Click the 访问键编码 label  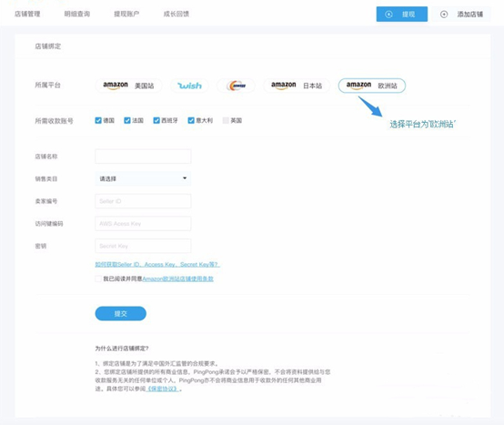49,224
